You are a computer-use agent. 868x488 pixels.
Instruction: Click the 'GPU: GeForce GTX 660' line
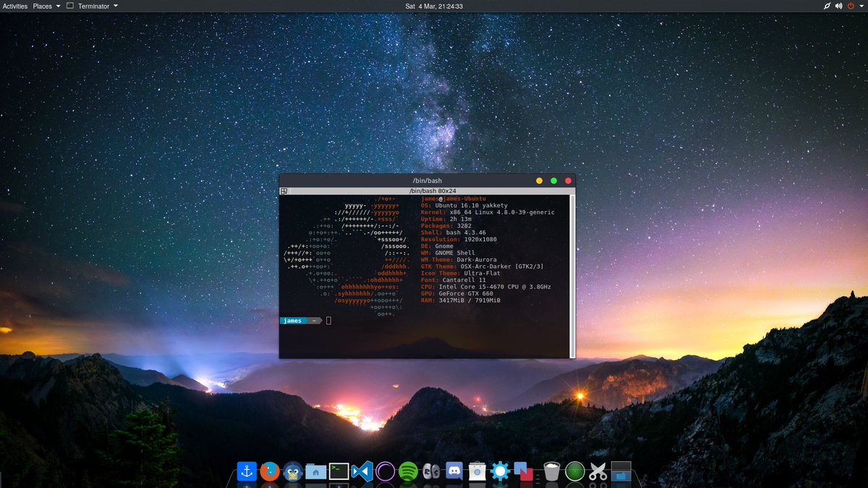click(x=457, y=294)
